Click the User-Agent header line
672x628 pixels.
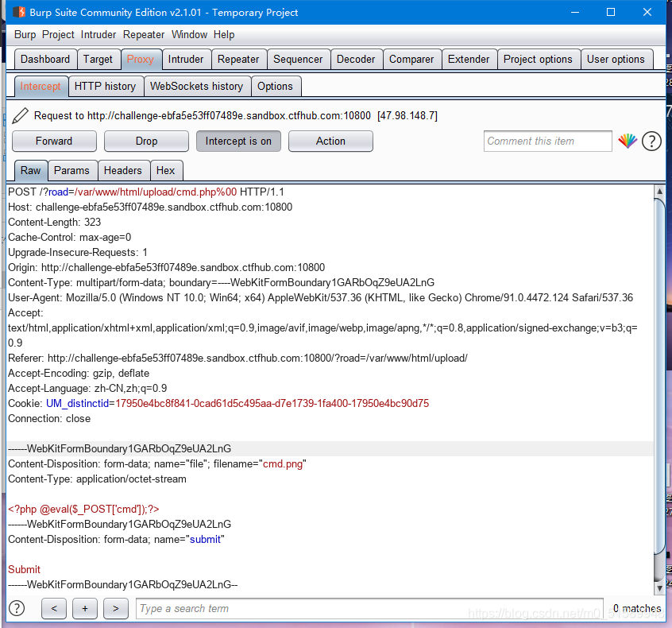click(321, 297)
